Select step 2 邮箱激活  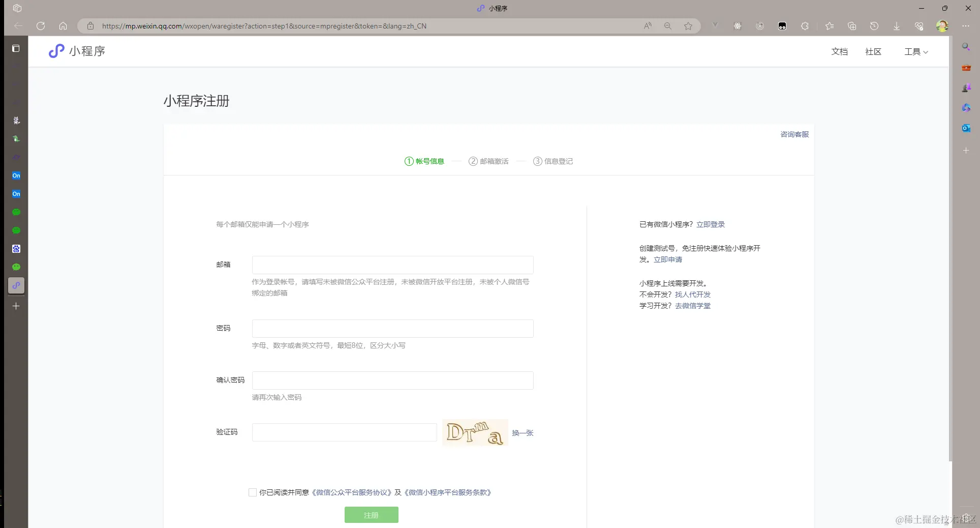488,161
